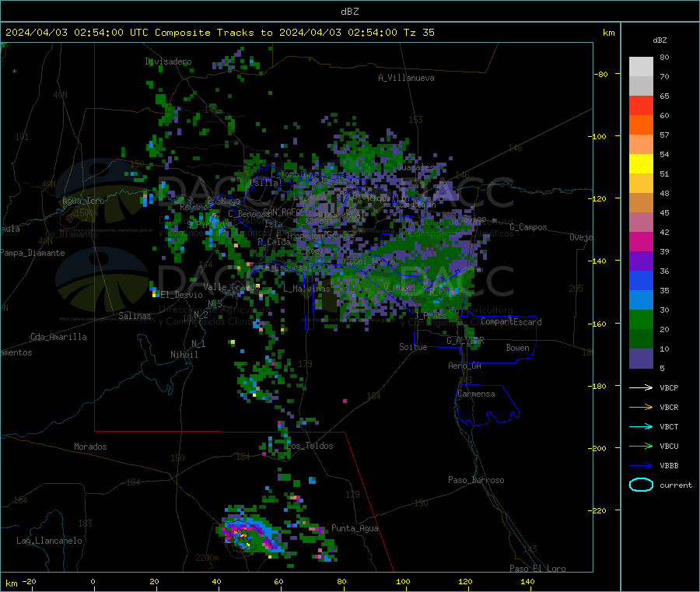700x592 pixels.
Task: Select the magenta 39 dBZ color swatch
Action: click(641, 241)
